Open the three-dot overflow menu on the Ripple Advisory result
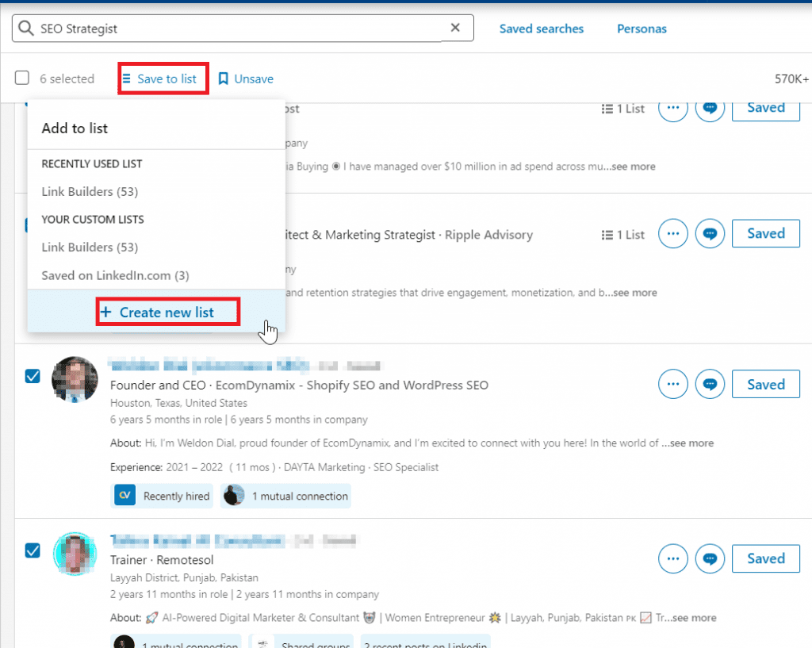Screen dimensions: 812x648 click(x=672, y=233)
